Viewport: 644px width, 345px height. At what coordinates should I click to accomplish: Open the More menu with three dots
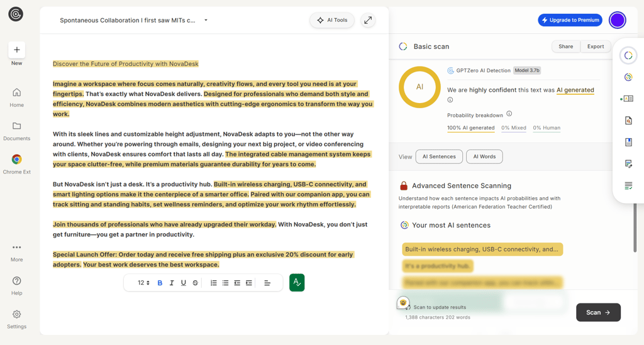(16, 253)
